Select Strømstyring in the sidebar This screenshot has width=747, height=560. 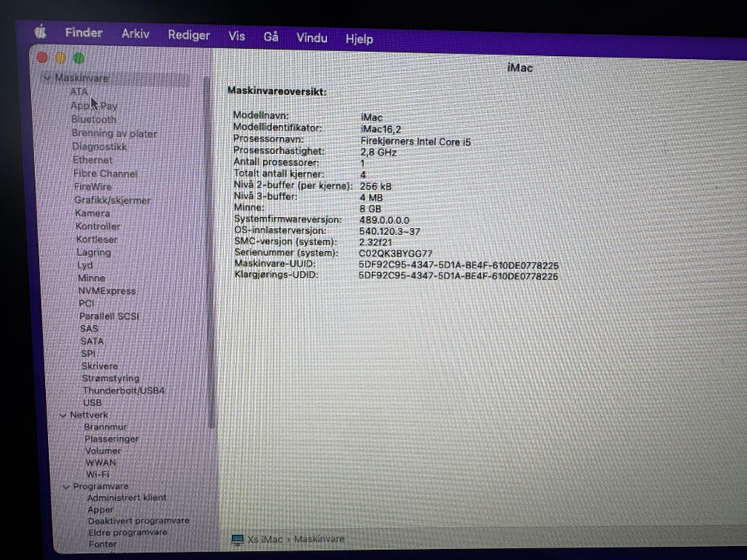tap(110, 378)
